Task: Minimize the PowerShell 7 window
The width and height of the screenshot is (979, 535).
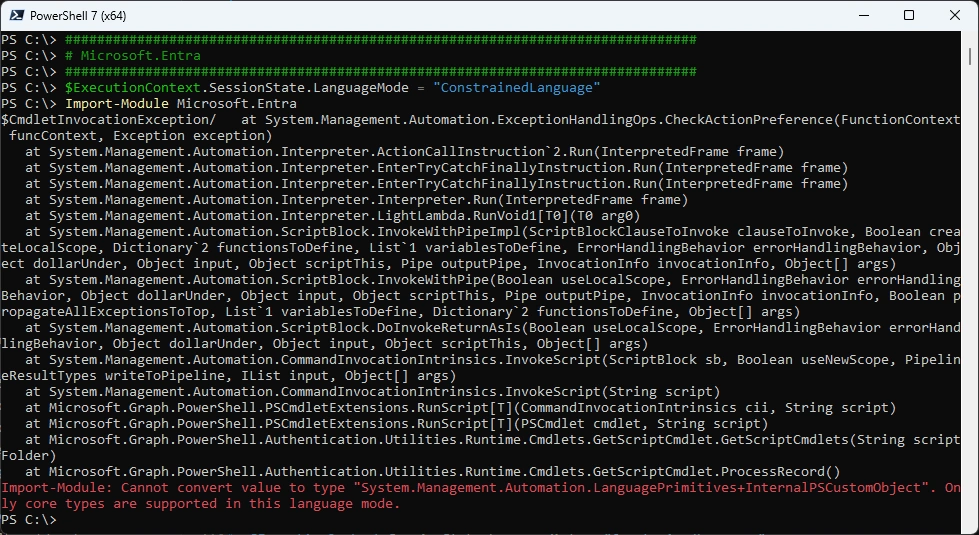Action: [x=862, y=15]
